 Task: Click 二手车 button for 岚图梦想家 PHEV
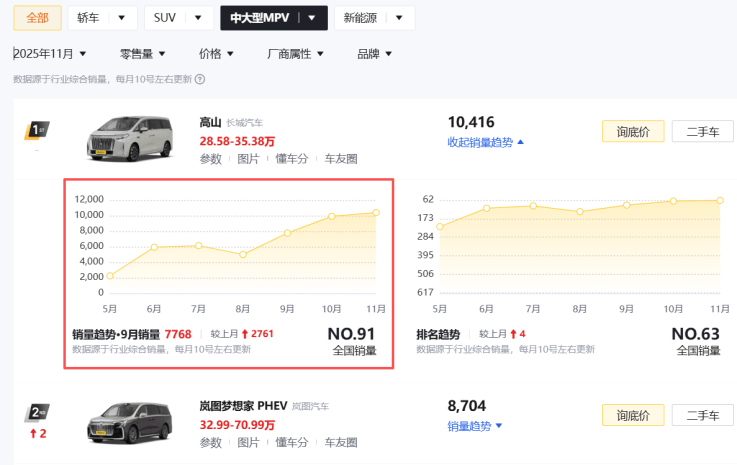coord(703,415)
